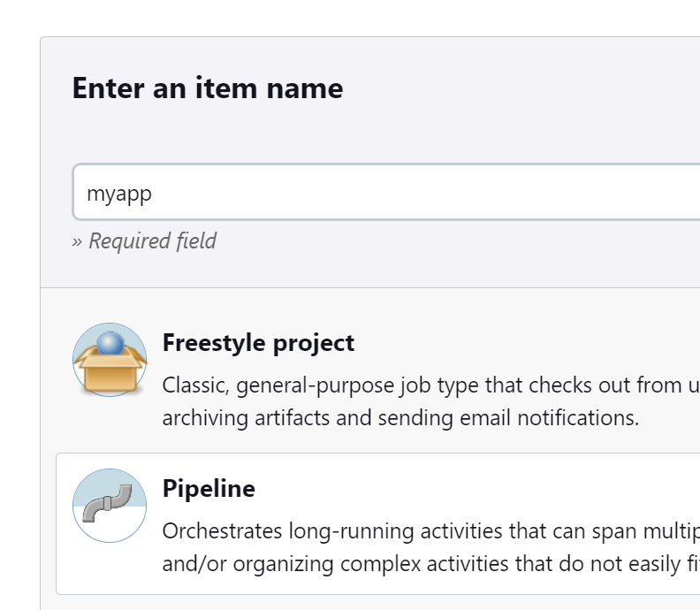Select the Pipeline title

coord(209,489)
